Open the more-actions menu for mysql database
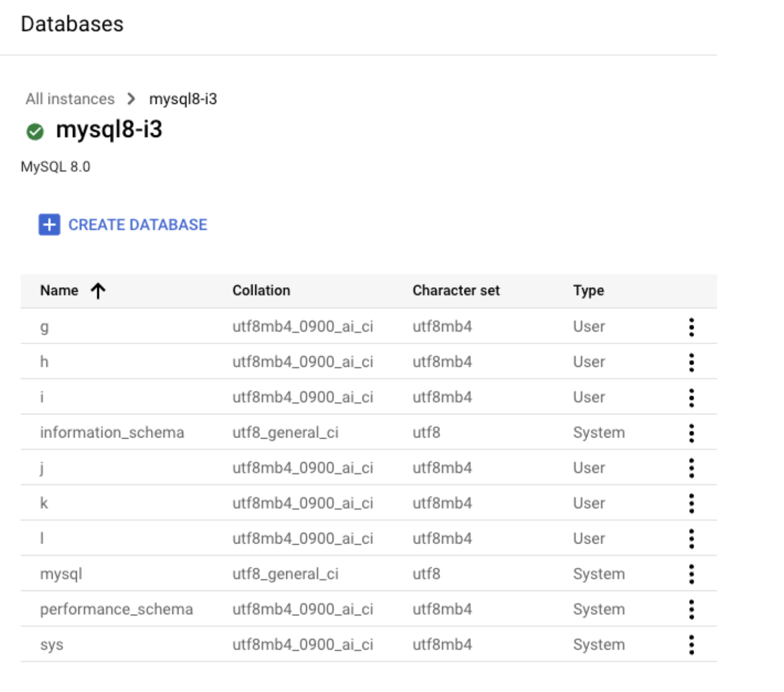 [x=691, y=574]
